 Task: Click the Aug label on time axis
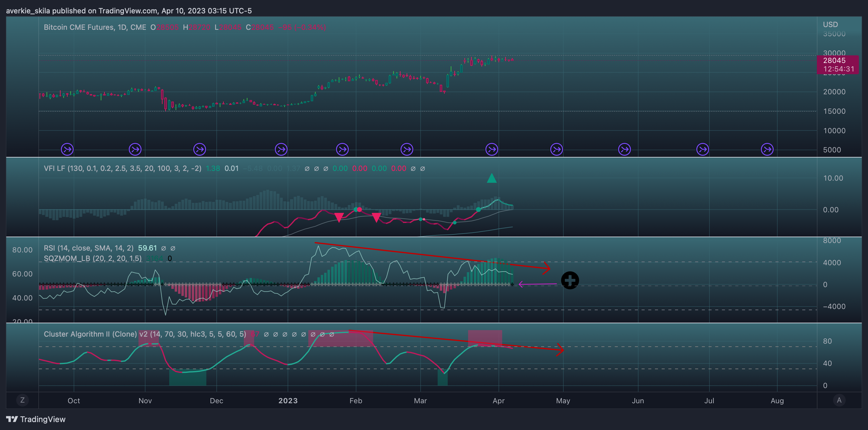click(777, 401)
